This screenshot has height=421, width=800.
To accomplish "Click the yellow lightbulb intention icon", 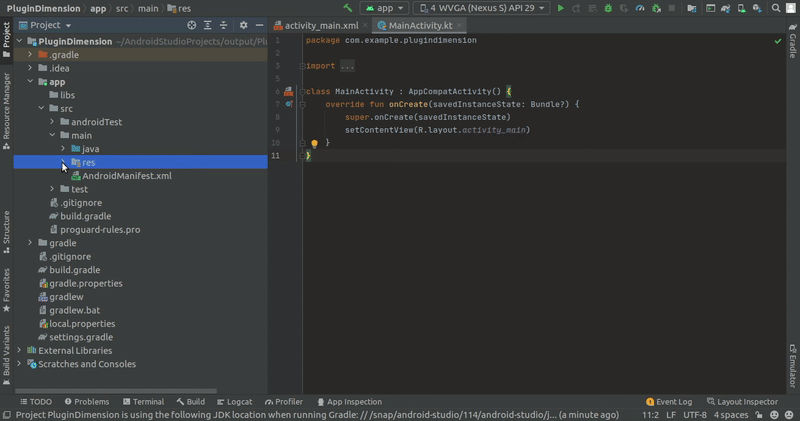I will point(314,144).
